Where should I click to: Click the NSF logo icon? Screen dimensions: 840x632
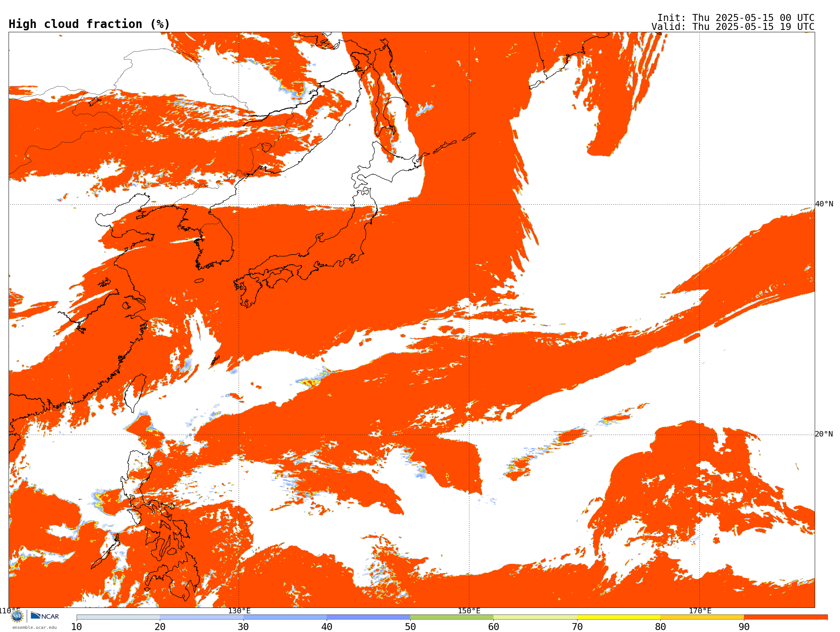[17, 616]
